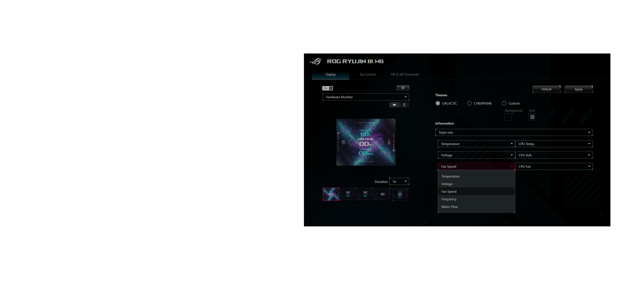Switch to the Display tab

point(331,75)
